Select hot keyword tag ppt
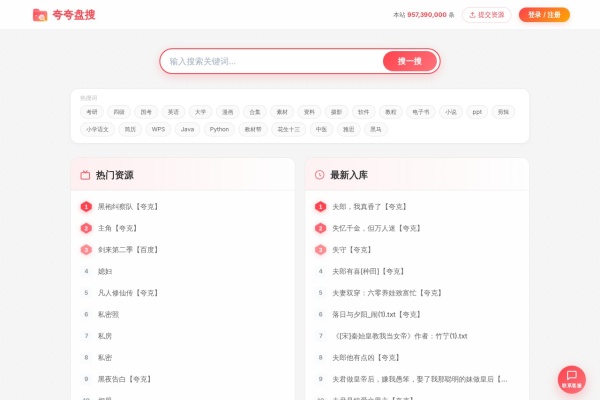 tap(477, 112)
